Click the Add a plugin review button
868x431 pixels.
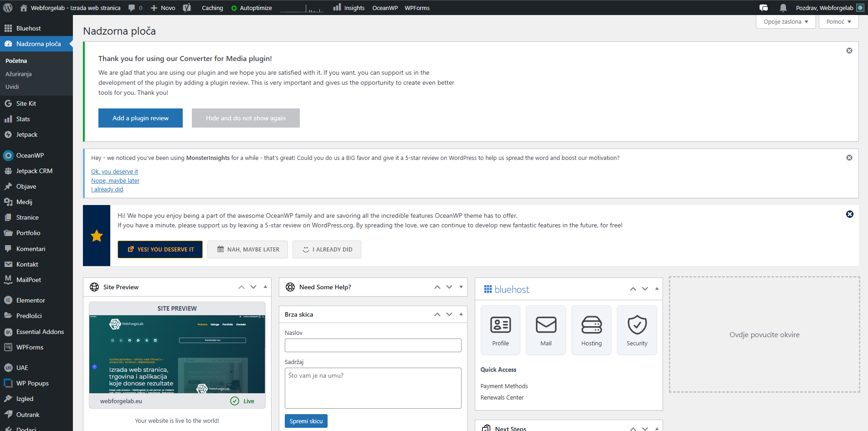(140, 118)
